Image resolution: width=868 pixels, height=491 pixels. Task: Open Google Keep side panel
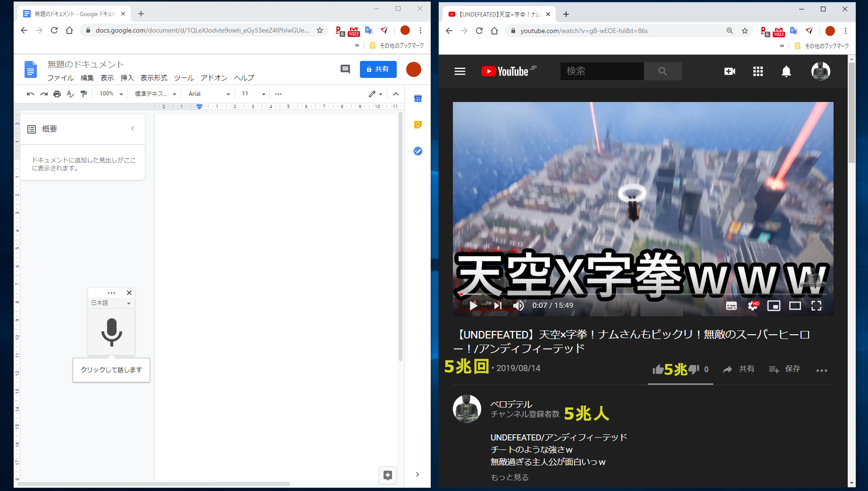[418, 125]
